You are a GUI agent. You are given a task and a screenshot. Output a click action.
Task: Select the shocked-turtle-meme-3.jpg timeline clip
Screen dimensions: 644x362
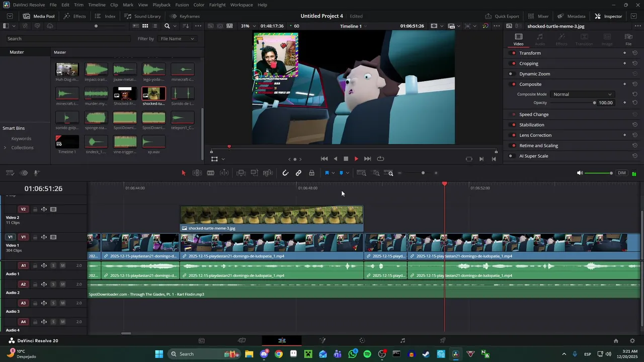272,219
